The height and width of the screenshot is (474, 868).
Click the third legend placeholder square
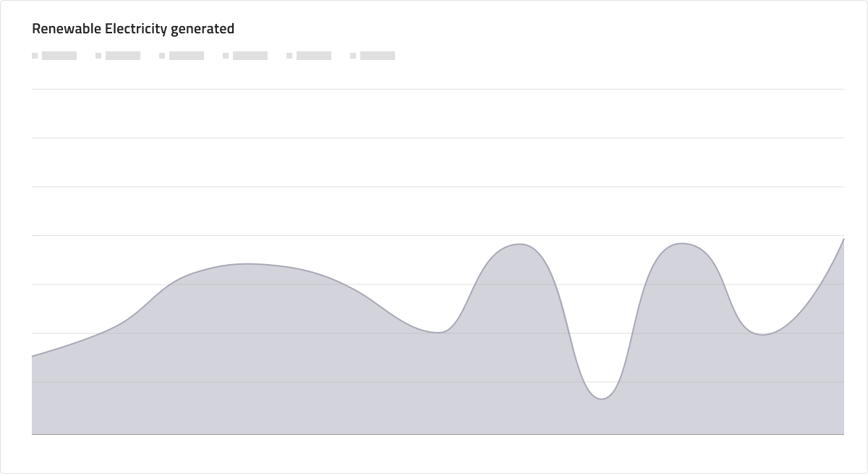[x=162, y=56]
